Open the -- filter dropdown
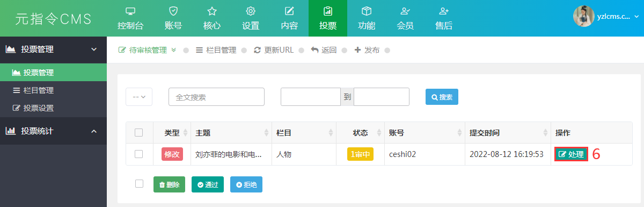This screenshot has height=207, width=644. (139, 97)
